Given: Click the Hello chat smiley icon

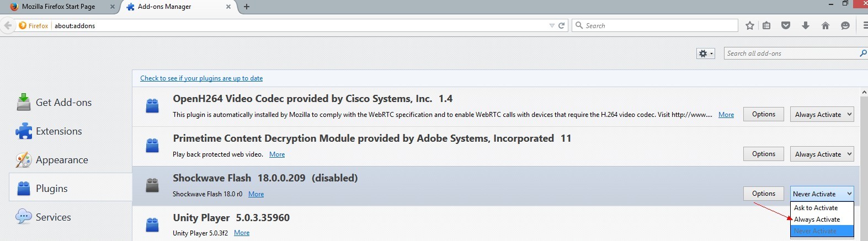Looking at the screenshot, I should point(845,25).
